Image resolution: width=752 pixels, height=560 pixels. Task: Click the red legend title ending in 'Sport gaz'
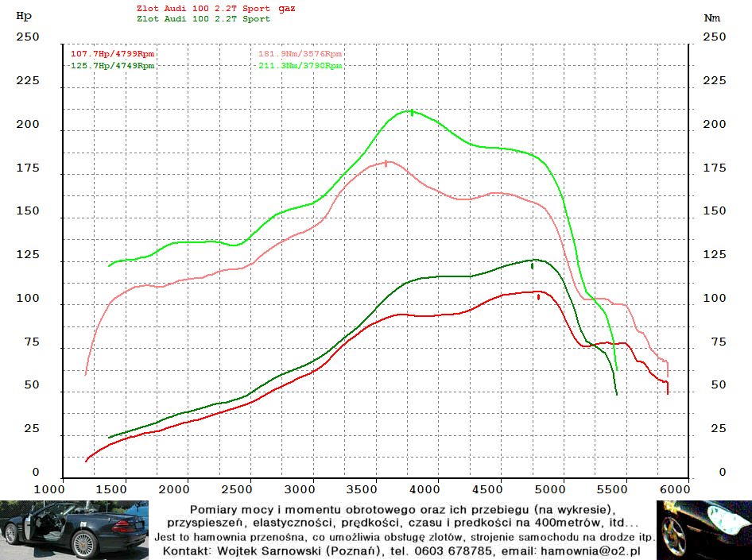pyautogui.click(x=215, y=9)
